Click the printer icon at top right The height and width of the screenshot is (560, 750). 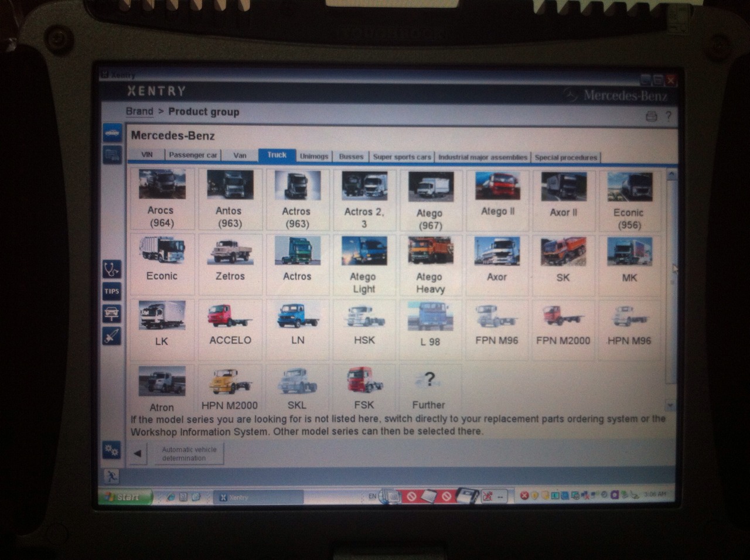tap(651, 117)
